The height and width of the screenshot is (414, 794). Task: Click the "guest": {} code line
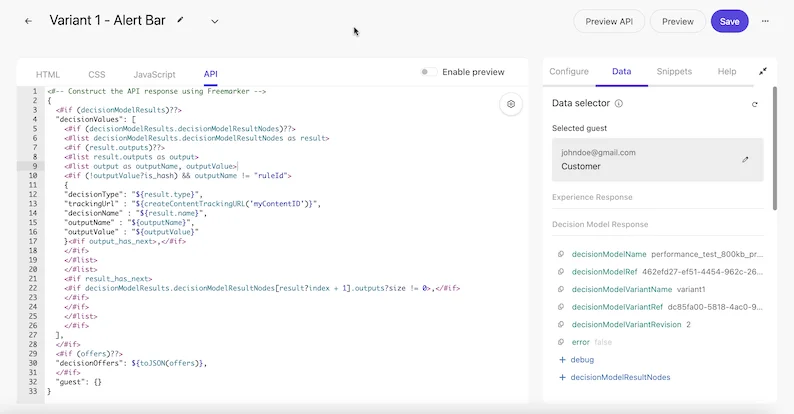pyautogui.click(x=78, y=382)
